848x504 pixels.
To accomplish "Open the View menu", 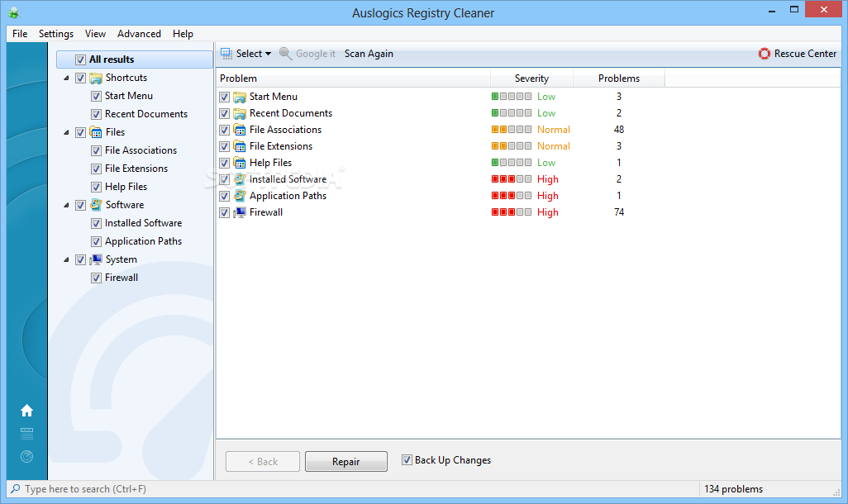I will pos(95,34).
